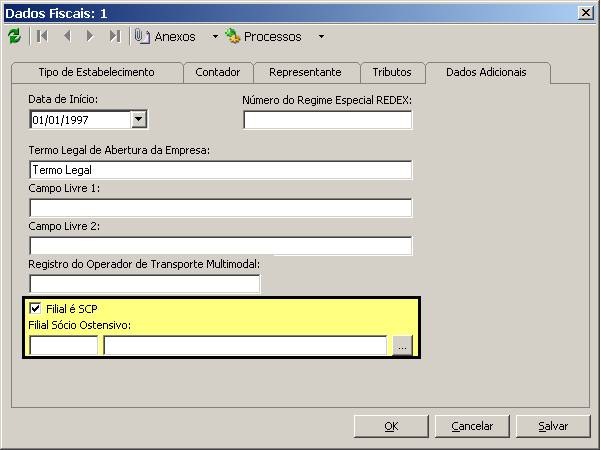This screenshot has height=450, width=601.
Task: Click the Processos gear icon
Action: pos(233,36)
